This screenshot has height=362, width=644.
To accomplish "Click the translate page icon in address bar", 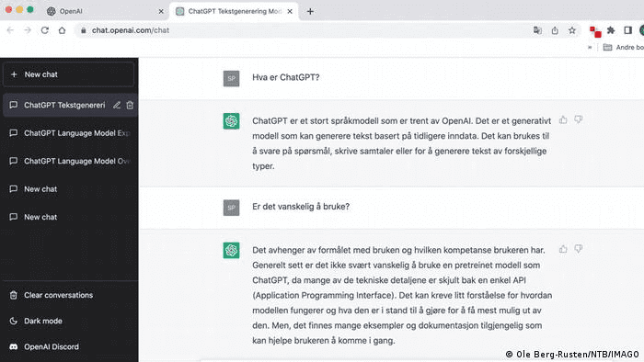I will pyautogui.click(x=537, y=30).
